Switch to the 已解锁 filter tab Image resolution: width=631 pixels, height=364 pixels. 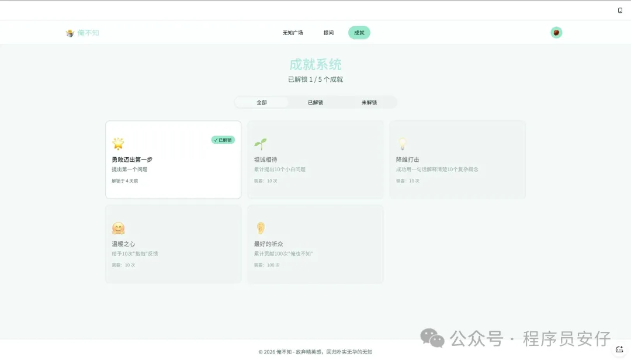click(x=315, y=103)
